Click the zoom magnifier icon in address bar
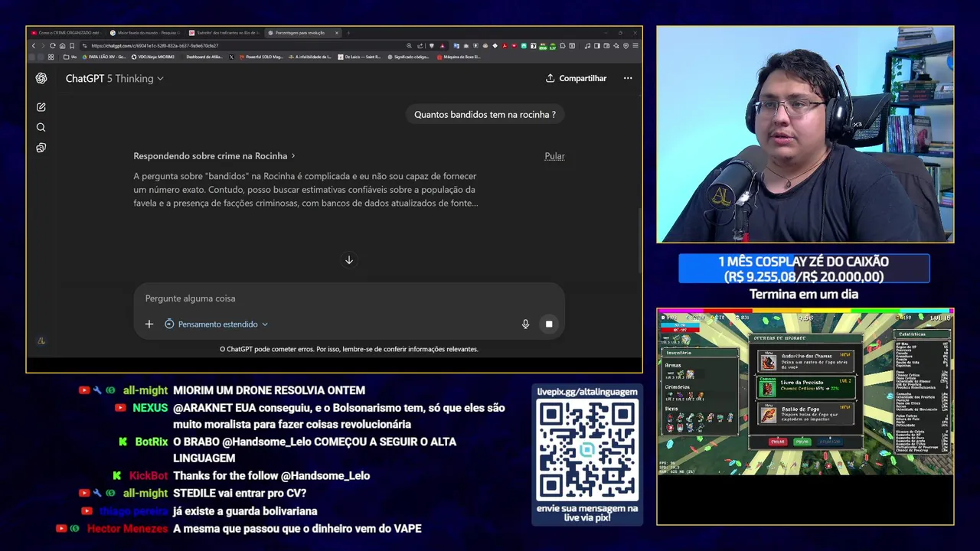980x551 pixels. click(410, 46)
